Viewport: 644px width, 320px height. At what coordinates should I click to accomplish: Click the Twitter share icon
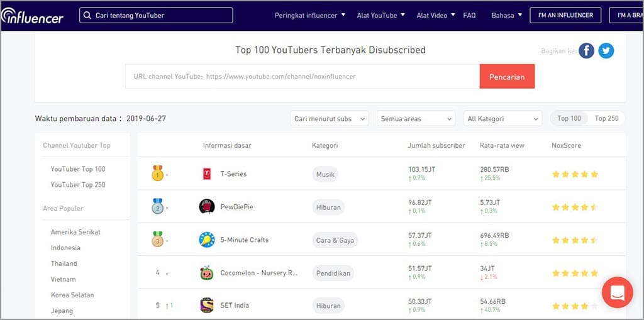tap(606, 51)
